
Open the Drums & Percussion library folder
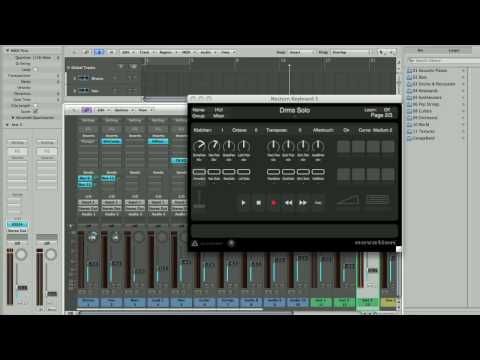431,84
